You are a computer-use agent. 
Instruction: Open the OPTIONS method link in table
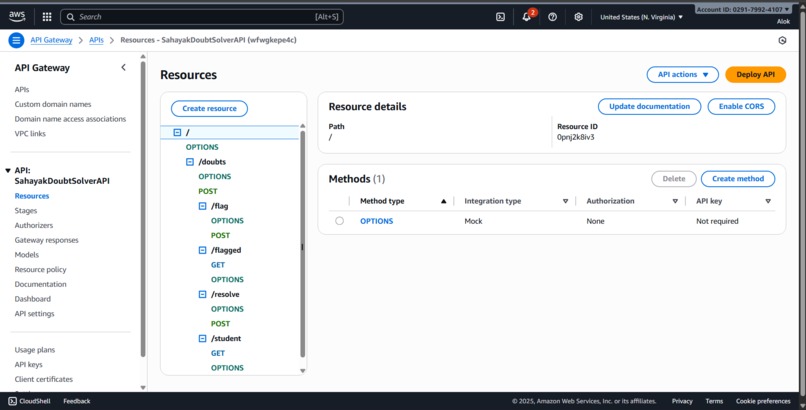tap(377, 221)
